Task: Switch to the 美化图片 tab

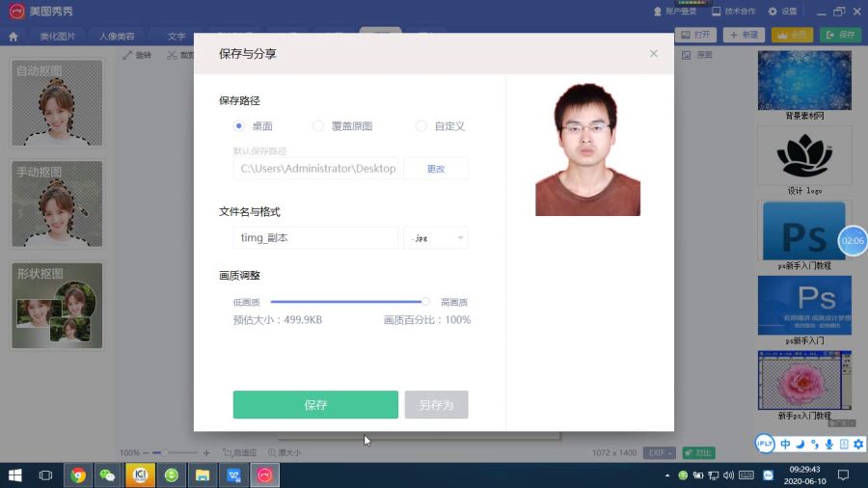Action: click(58, 37)
